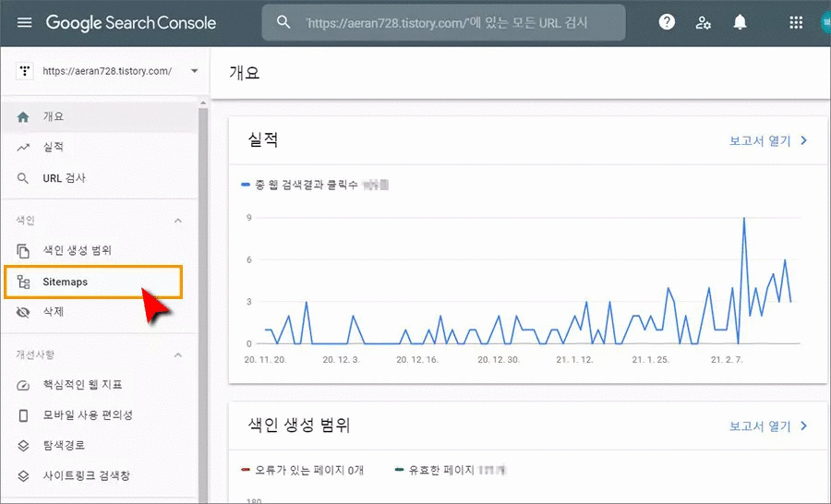This screenshot has width=831, height=504.
Task: Click the speedometer icon beside 핵심적인 웹 지표
Action: (x=23, y=385)
